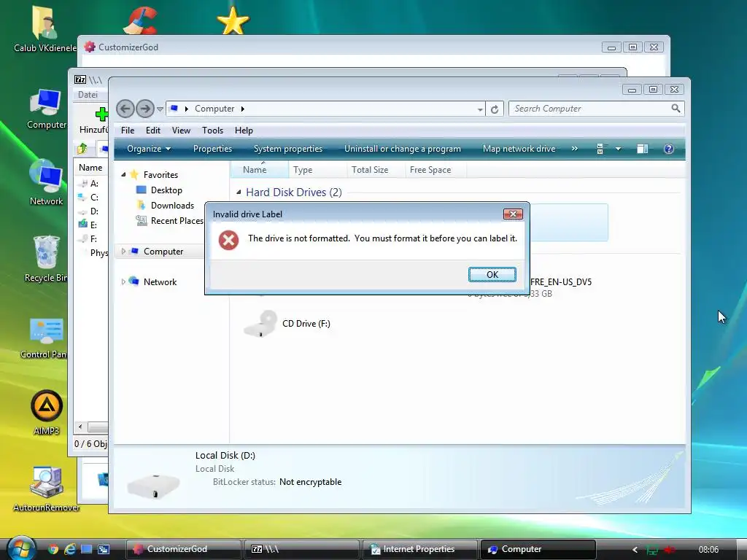Sort by the Free Space column
Viewport: 747px width, 560px height.
point(436,169)
